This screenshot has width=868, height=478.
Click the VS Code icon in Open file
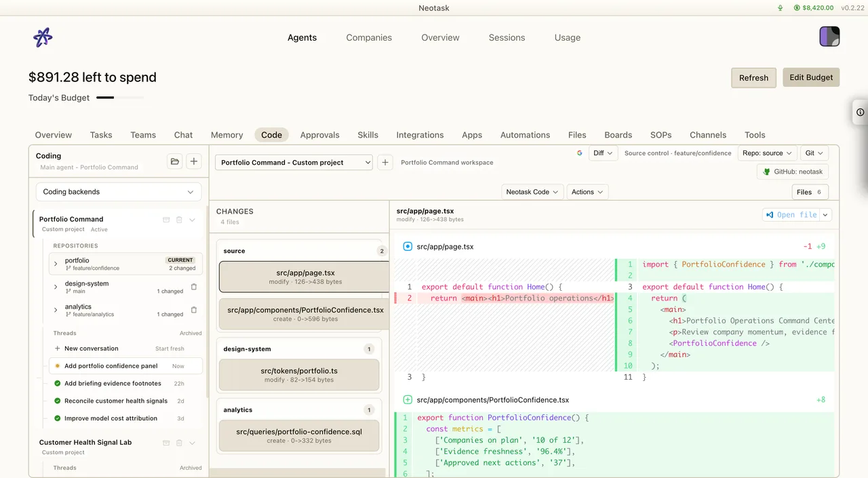pyautogui.click(x=770, y=215)
